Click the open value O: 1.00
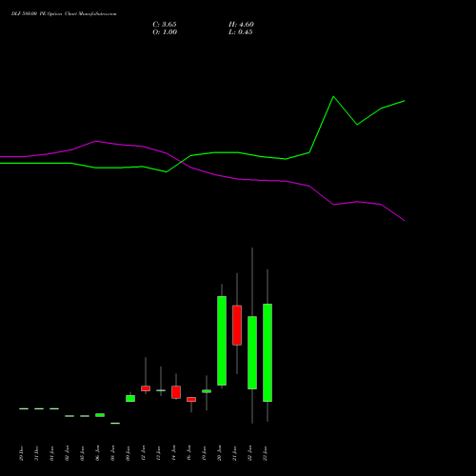Viewport: 476px width, 476px height. [165, 32]
